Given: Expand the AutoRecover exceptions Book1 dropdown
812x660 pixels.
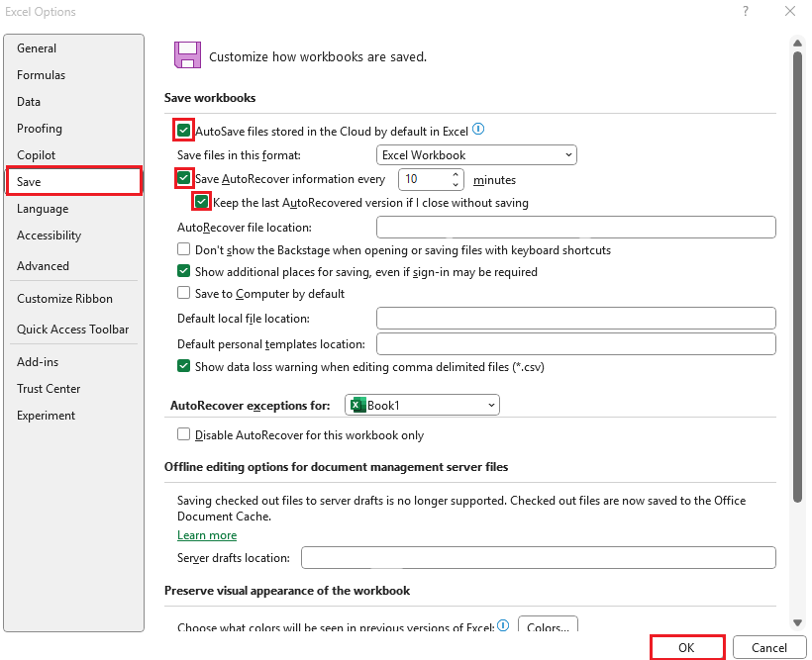Looking at the screenshot, I should click(x=422, y=405).
